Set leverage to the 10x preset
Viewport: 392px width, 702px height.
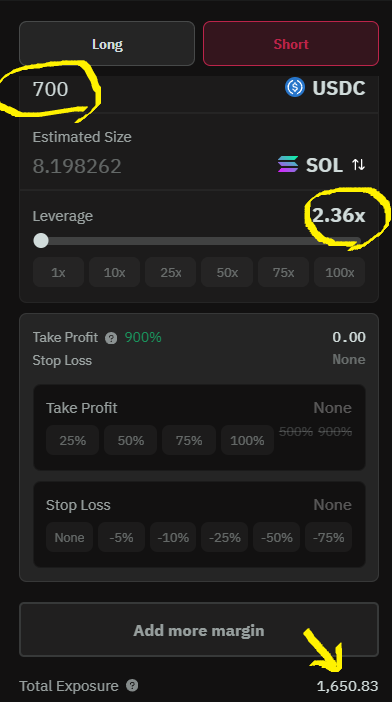[115, 272]
